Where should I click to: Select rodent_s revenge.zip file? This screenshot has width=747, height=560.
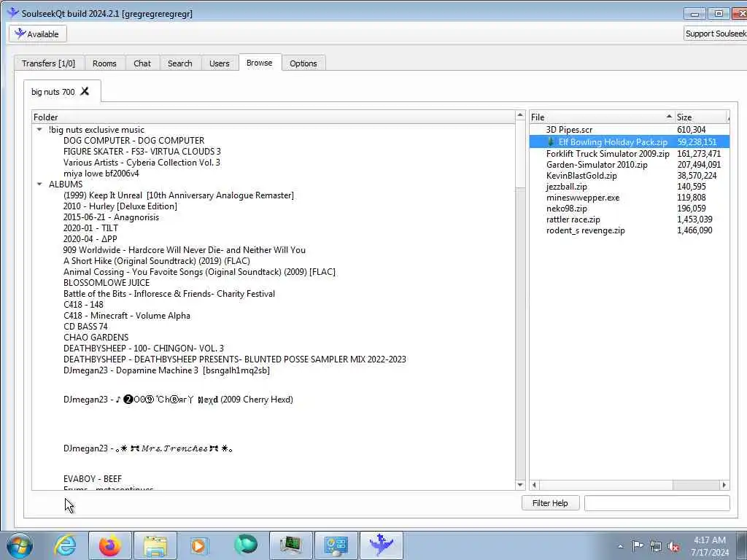(586, 230)
